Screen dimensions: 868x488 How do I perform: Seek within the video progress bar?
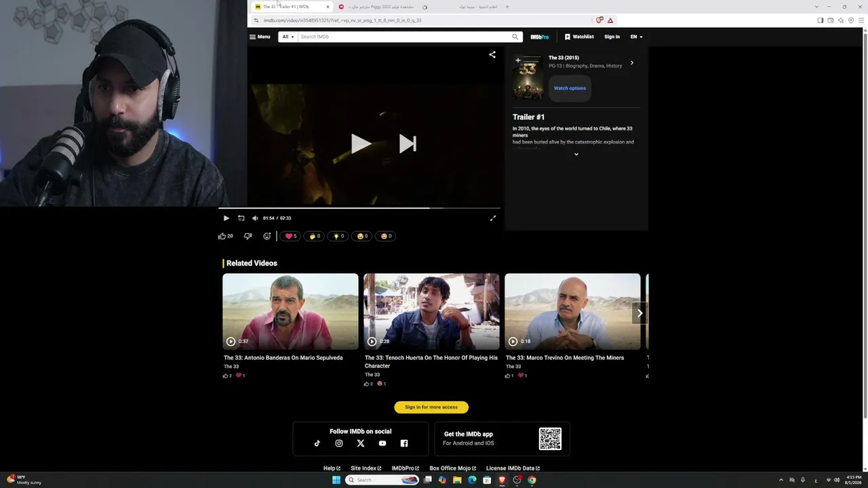359,208
